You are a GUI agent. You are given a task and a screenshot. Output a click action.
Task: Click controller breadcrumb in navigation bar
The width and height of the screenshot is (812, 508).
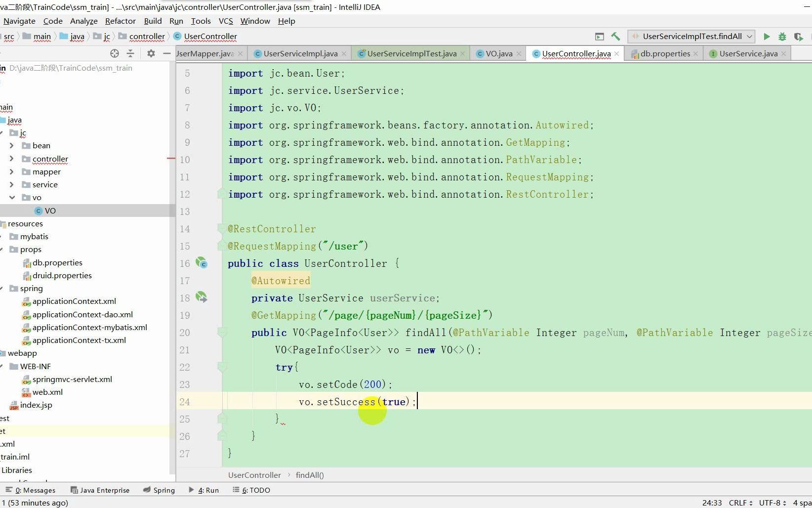(x=142, y=37)
